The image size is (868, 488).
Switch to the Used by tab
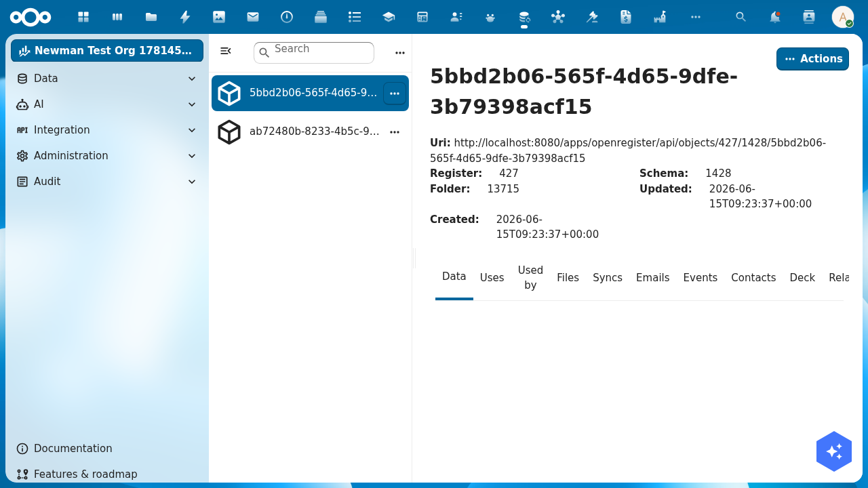coord(530,278)
